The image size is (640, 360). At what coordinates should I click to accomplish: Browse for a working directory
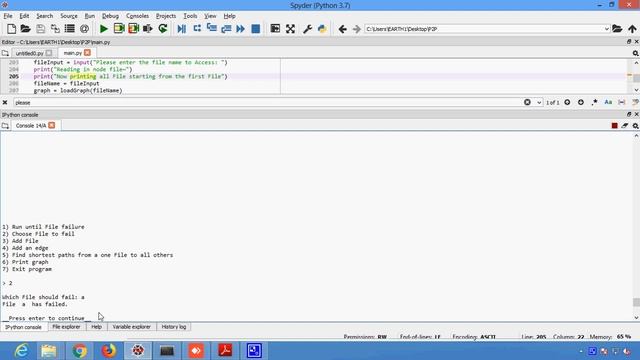(x=617, y=29)
